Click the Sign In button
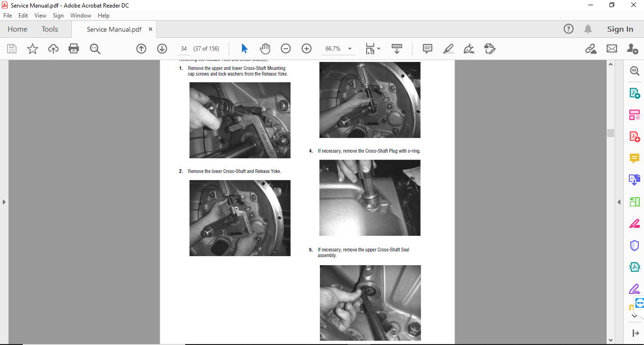The height and width of the screenshot is (345, 644). point(620,29)
